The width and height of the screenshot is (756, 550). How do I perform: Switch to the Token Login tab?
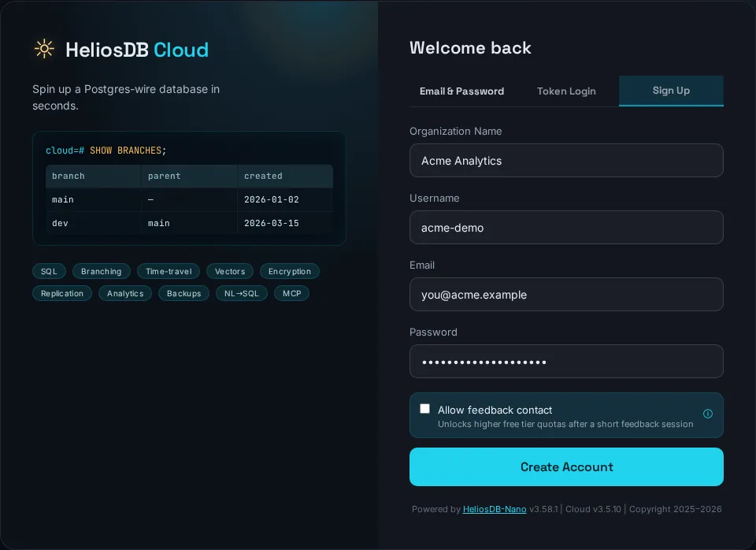(566, 91)
